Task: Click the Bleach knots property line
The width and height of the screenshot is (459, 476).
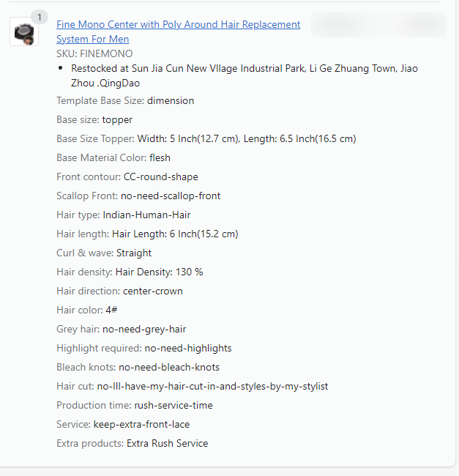Action: point(138,367)
